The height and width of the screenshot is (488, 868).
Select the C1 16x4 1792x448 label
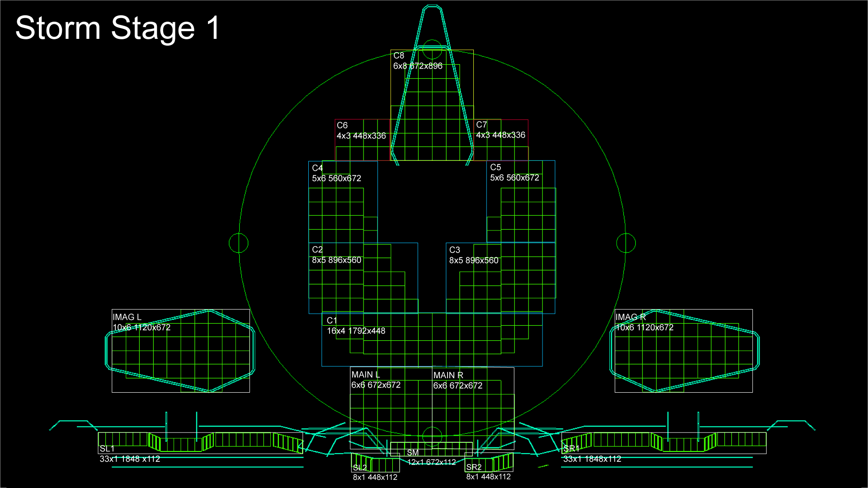[x=356, y=326]
